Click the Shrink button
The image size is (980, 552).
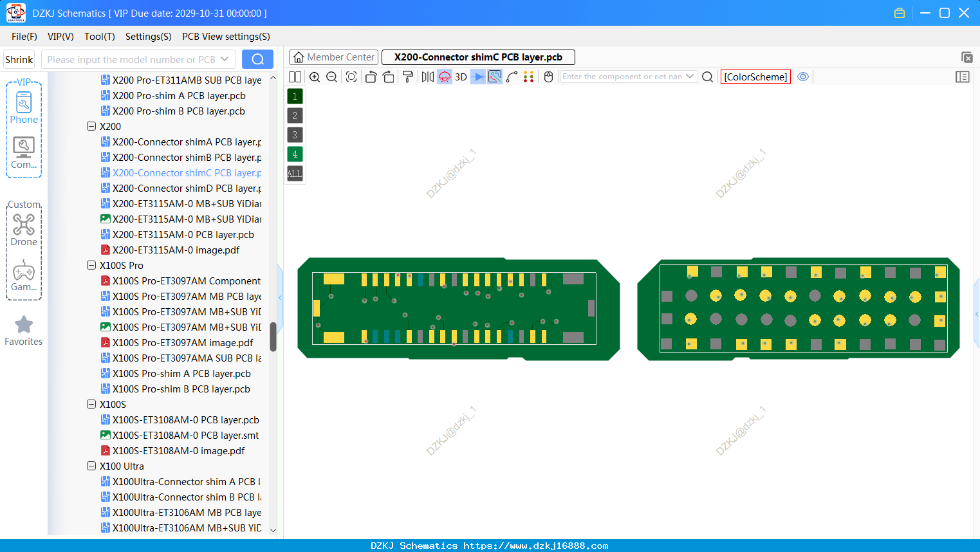point(19,60)
